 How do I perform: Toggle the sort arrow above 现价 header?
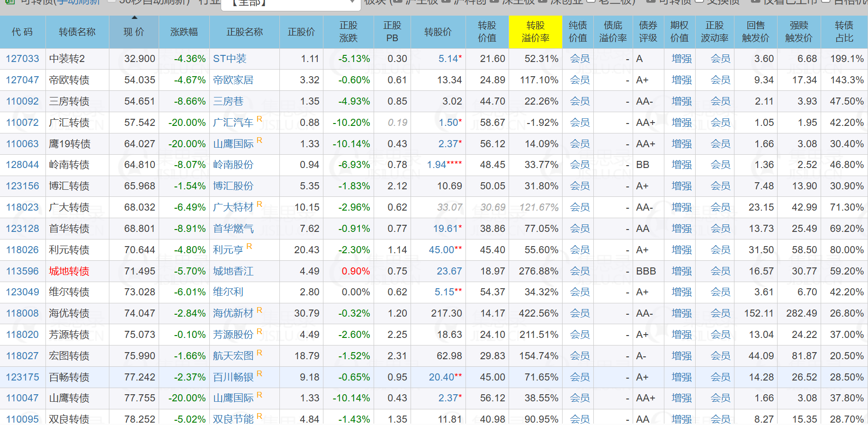click(x=134, y=18)
